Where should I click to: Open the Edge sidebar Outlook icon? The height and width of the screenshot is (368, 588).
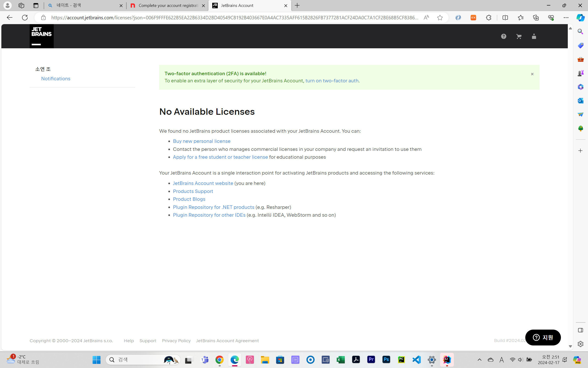coord(580,101)
